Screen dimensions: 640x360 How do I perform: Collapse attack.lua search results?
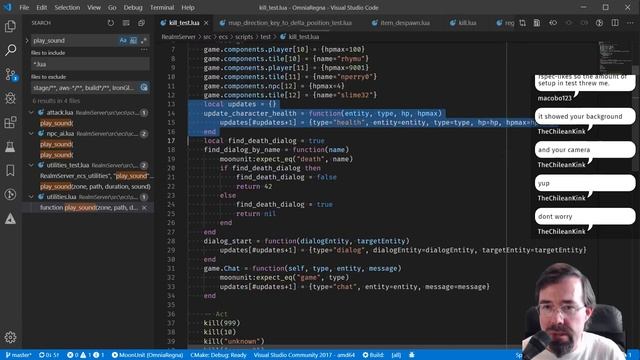pyautogui.click(x=31, y=112)
